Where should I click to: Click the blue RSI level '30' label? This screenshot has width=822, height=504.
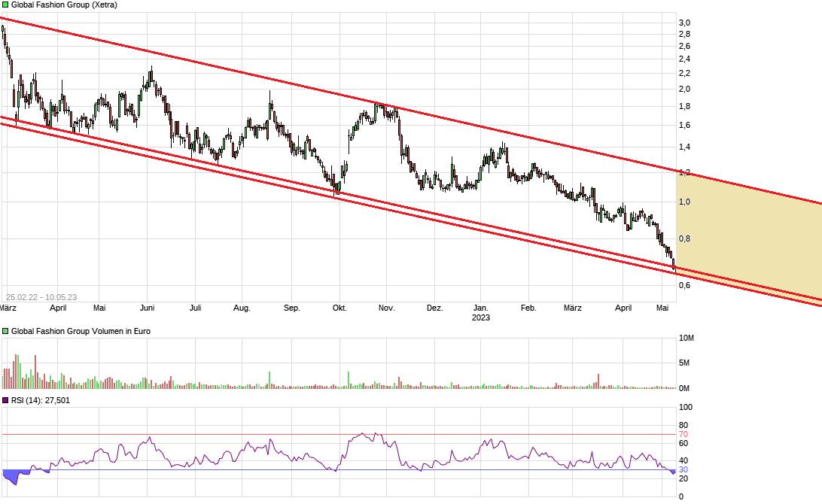point(683,470)
